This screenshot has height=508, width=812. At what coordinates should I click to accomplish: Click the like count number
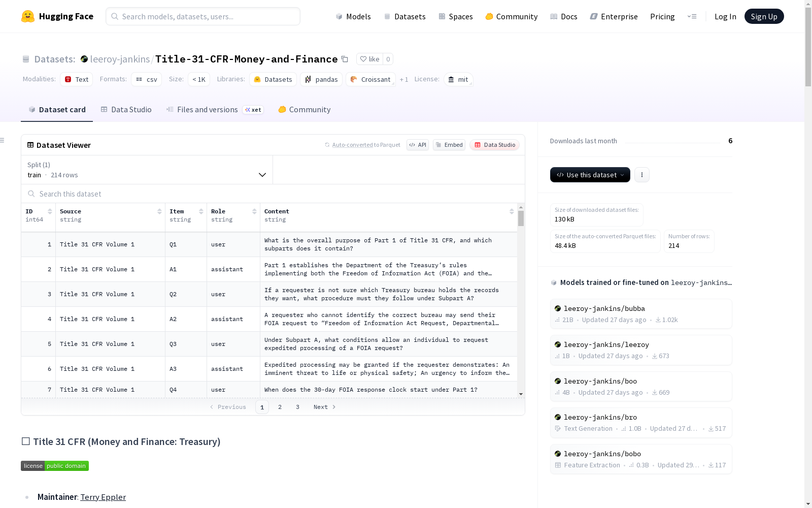coord(388,59)
